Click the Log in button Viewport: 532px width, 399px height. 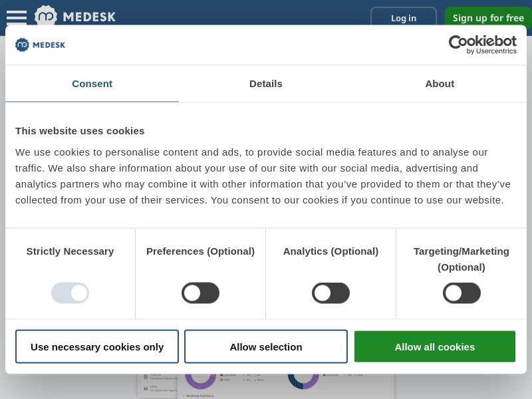tap(404, 18)
